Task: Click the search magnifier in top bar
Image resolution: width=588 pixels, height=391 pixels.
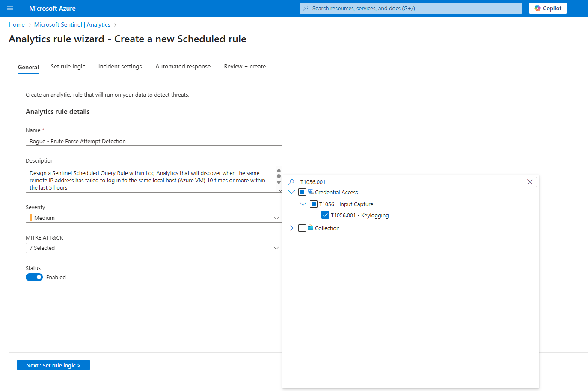Action: click(x=306, y=8)
